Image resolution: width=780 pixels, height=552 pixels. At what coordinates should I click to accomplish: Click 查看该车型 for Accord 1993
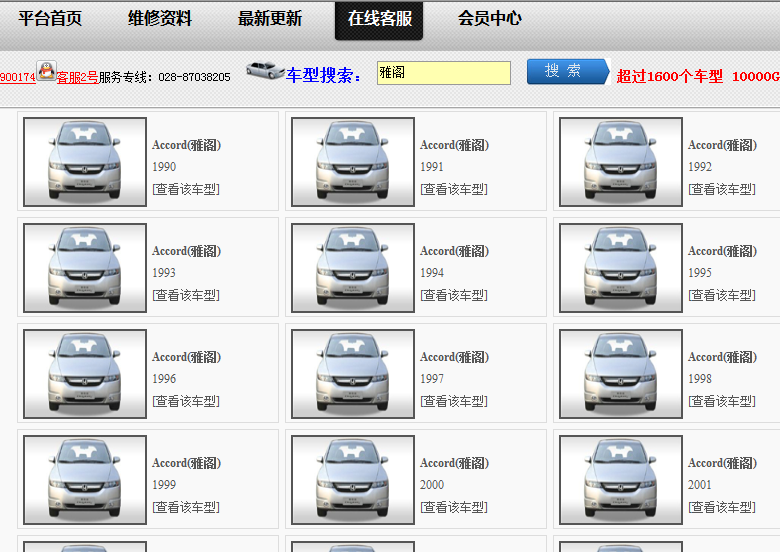tap(186, 295)
